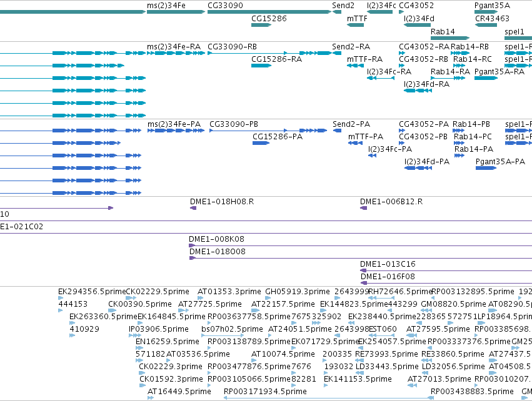The image size is (532, 401).
Task: Click the CG15286 gene label
Action: click(x=269, y=19)
